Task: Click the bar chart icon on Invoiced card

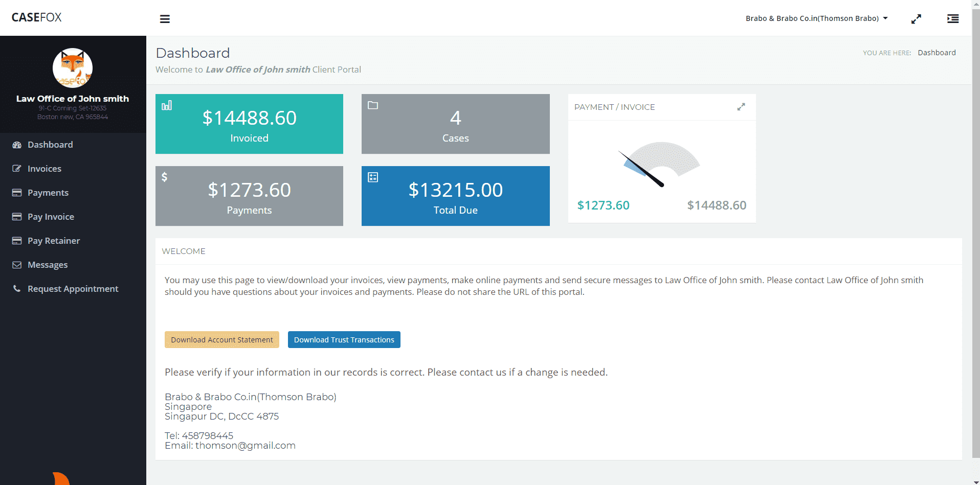Action: [167, 105]
